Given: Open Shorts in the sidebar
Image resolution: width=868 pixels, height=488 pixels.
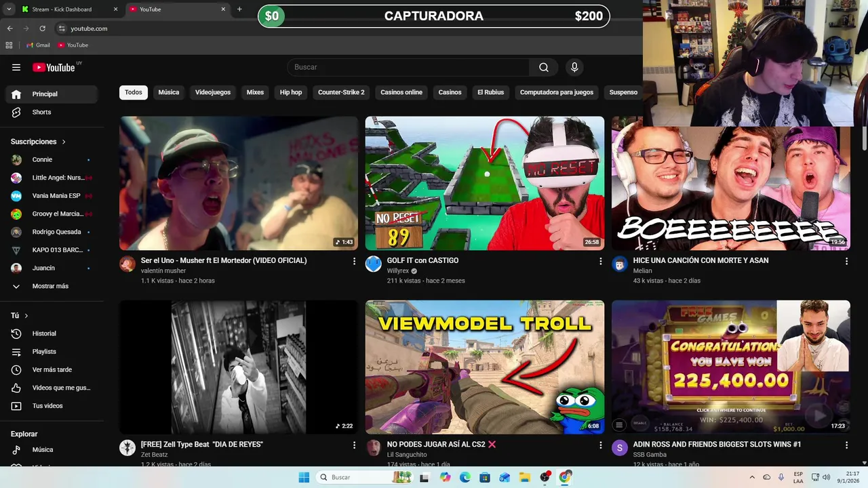Looking at the screenshot, I should coord(52,112).
